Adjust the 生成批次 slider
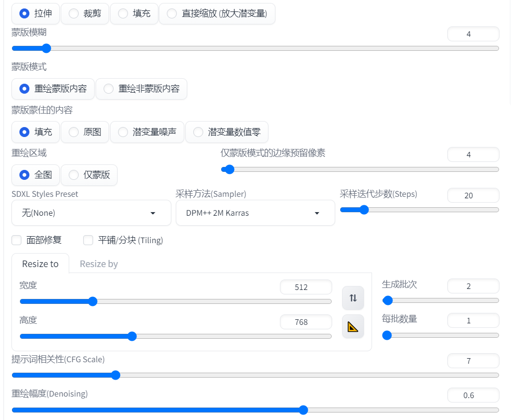This screenshot has width=511, height=420. [441, 300]
